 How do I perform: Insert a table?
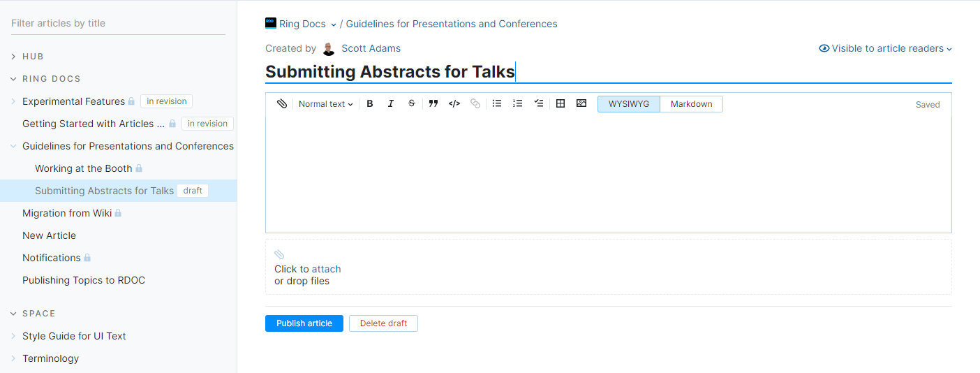(560, 104)
